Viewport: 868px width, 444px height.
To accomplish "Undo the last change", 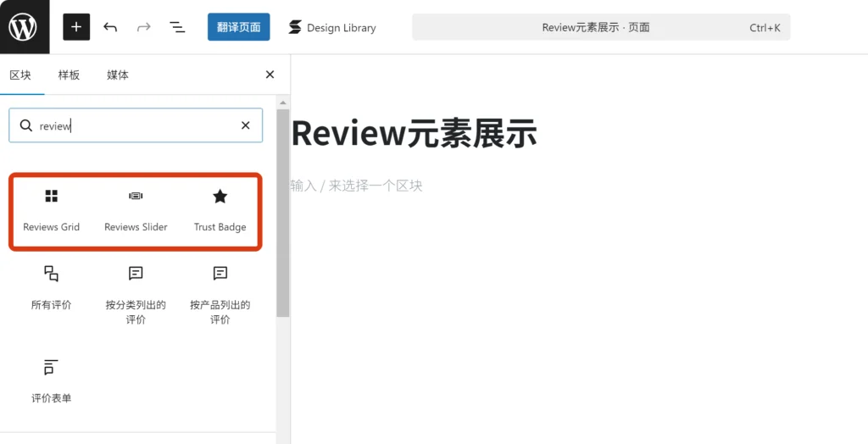I will (110, 27).
